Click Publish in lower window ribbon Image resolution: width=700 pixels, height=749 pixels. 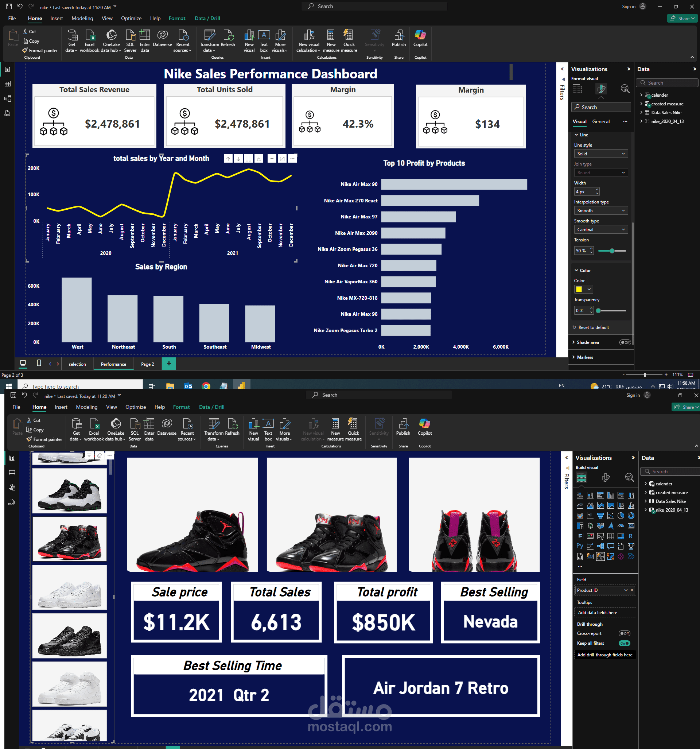403,427
